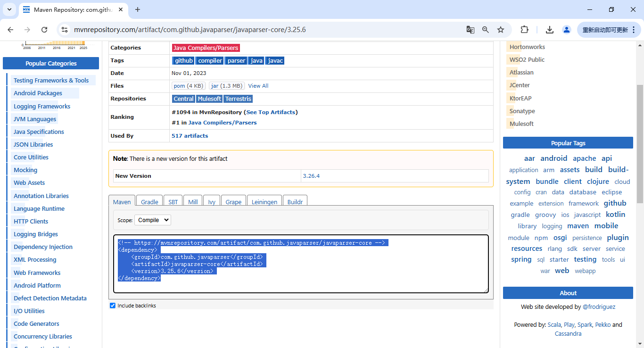Open a new tab with the plus icon
The height and width of the screenshot is (348, 644).
click(x=138, y=9)
